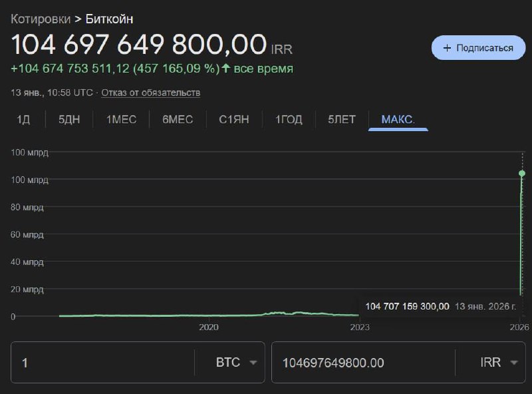532x394 pixels.
Task: Select the 1МЕС range tab
Action: [x=122, y=120]
